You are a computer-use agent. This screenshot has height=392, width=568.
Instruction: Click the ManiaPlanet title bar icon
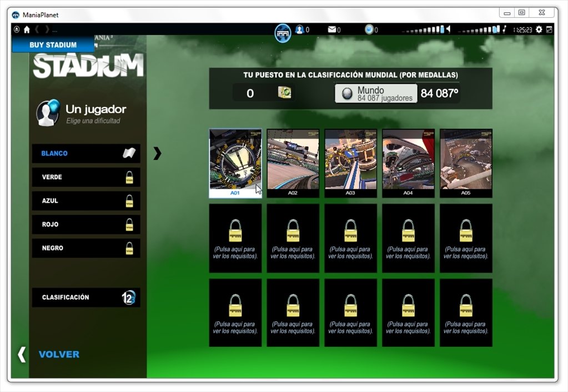click(16, 15)
